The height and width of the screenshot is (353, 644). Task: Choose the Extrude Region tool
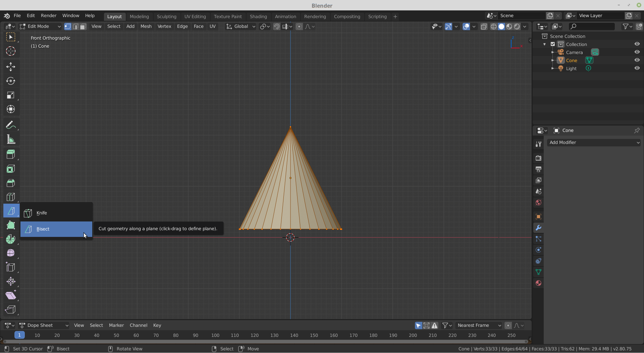coord(11,154)
